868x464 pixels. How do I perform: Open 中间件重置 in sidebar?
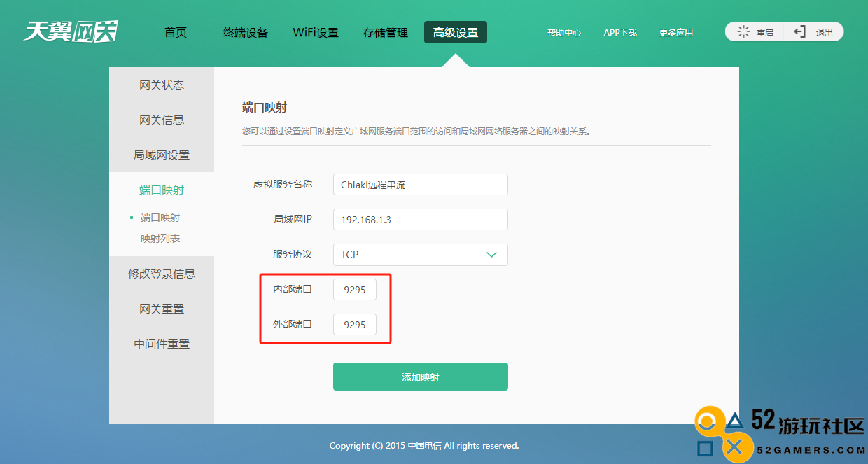pos(162,344)
